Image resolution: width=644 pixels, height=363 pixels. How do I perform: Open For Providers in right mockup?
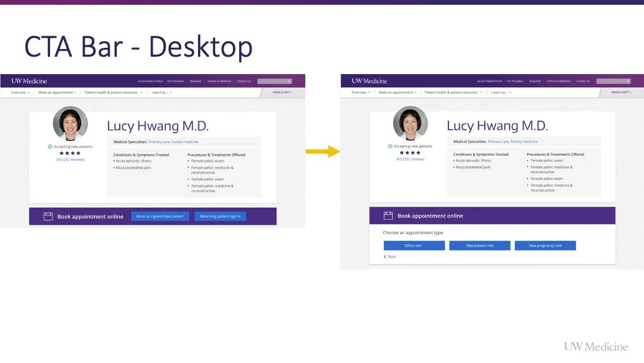tap(515, 81)
